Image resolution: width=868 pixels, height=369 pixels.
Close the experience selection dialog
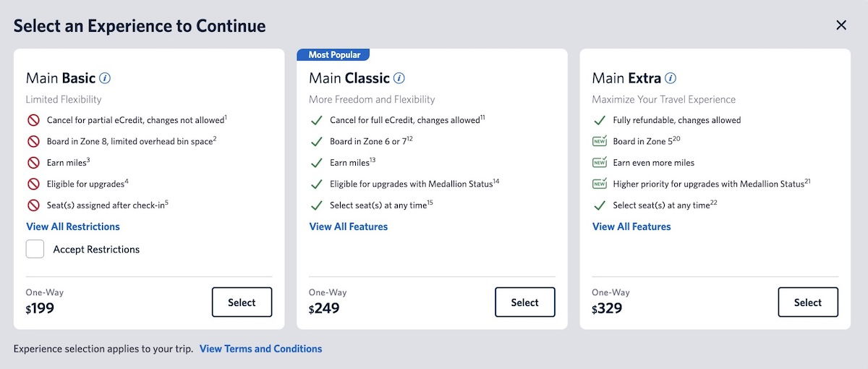[x=841, y=25]
